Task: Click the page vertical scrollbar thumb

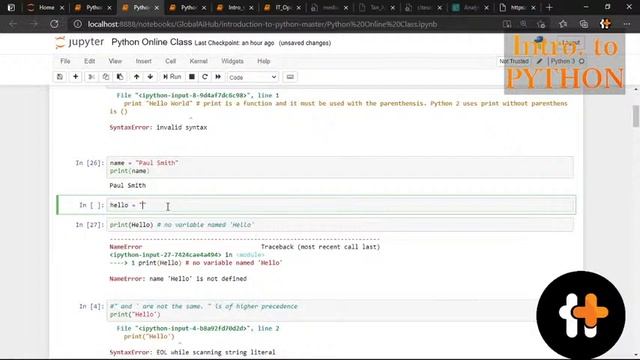Action: point(636,116)
